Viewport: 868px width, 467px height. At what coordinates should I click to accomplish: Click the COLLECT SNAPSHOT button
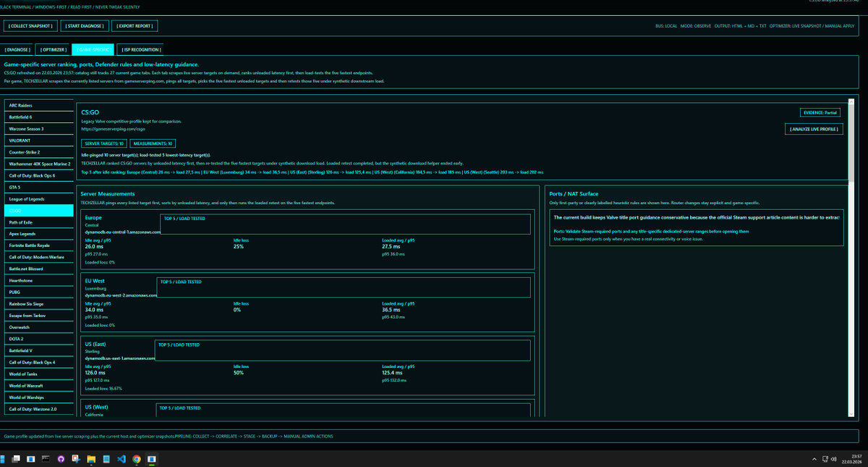pos(30,26)
